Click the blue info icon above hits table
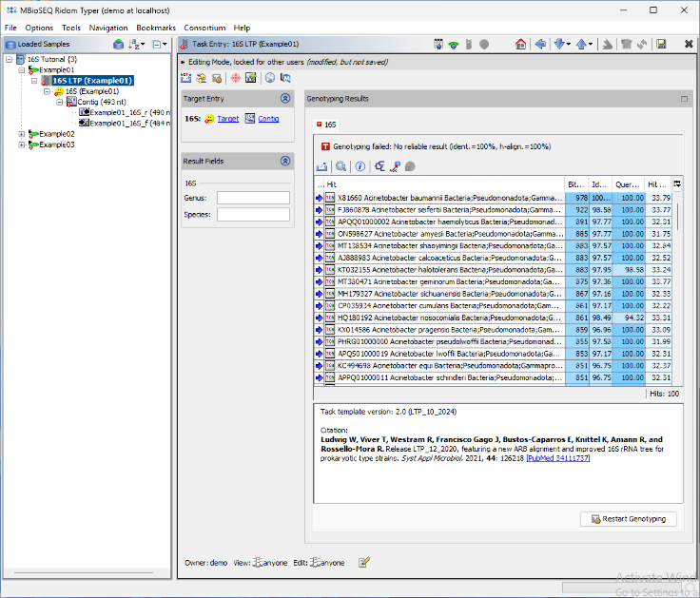700x598 pixels. (x=360, y=166)
